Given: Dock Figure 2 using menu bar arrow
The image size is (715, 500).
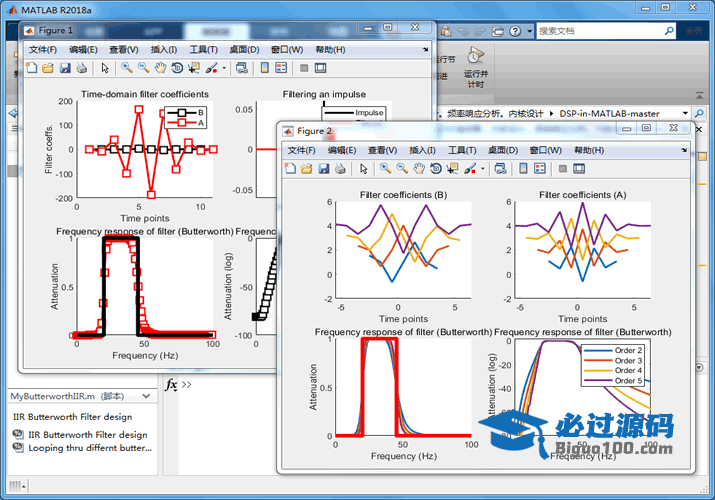Looking at the screenshot, I should 684,150.
